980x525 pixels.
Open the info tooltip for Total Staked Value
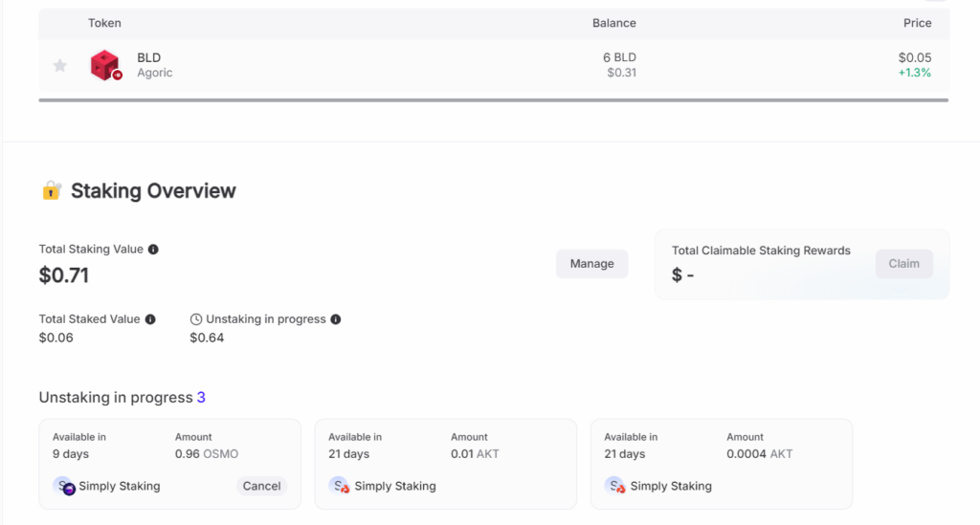[150, 319]
